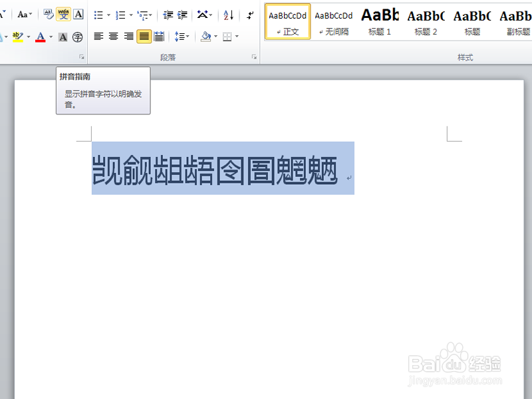Toggle the Show/Hide paragraph marks icon
532x399 pixels.
point(251,15)
